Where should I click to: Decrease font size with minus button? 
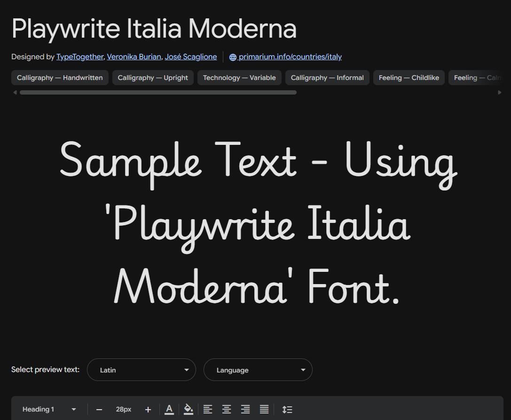[x=99, y=410]
